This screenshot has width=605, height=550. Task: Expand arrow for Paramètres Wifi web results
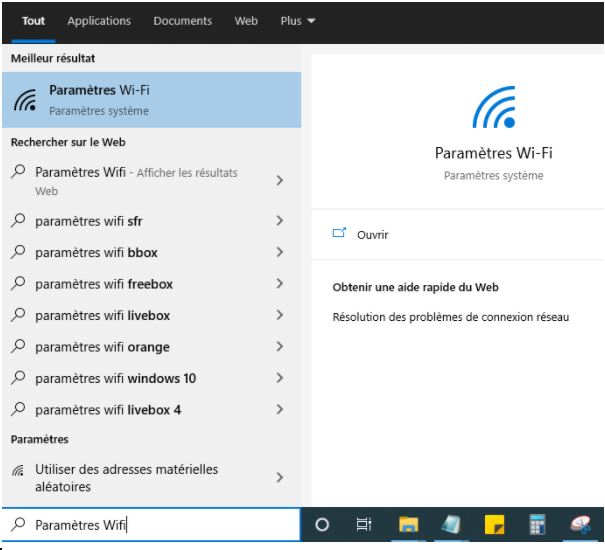pyautogui.click(x=280, y=180)
